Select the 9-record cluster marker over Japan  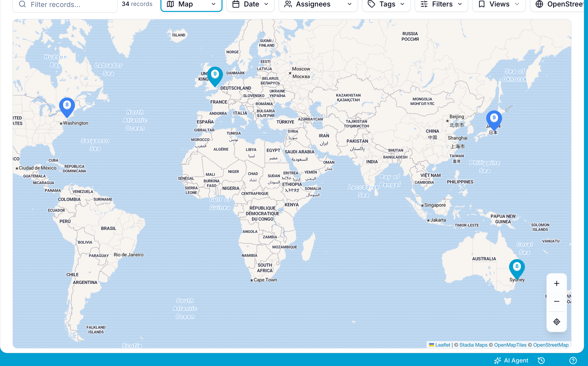494,120
